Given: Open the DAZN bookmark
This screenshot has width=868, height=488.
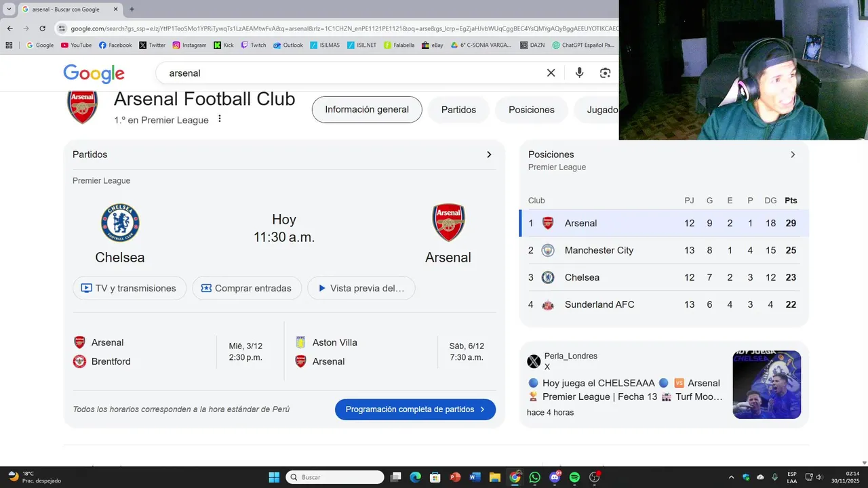Looking at the screenshot, I should (532, 45).
